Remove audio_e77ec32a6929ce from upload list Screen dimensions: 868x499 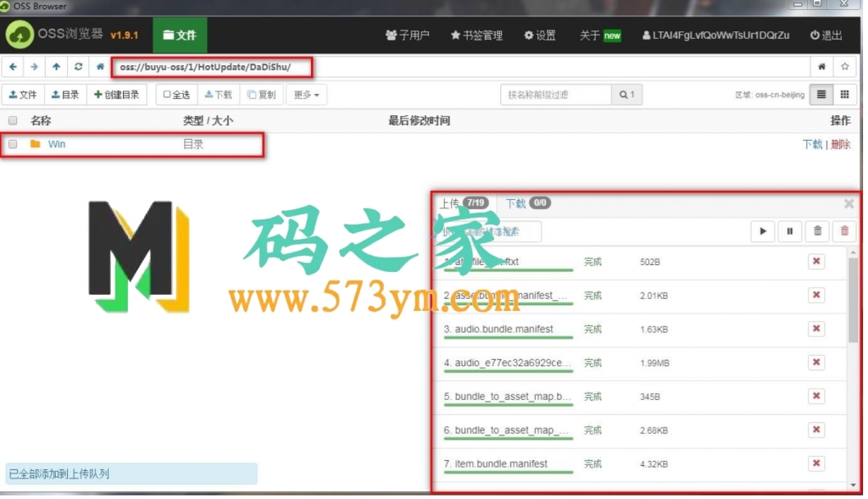[x=816, y=363]
